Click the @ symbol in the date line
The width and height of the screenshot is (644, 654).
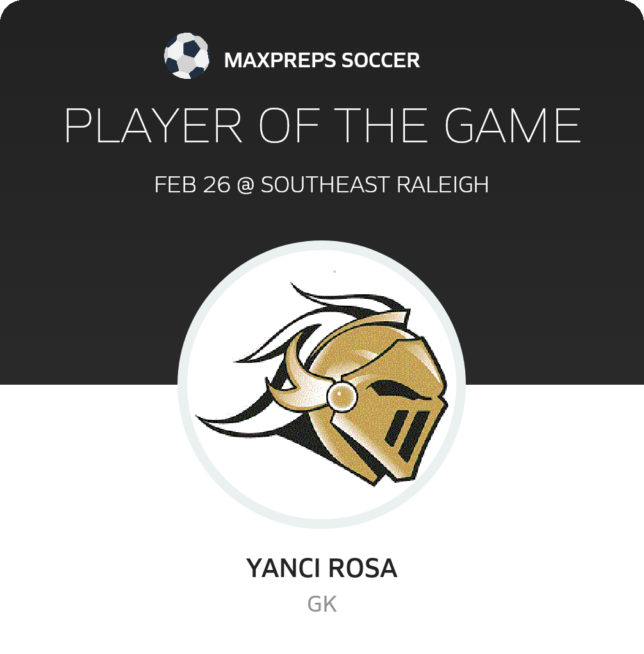[x=245, y=185]
